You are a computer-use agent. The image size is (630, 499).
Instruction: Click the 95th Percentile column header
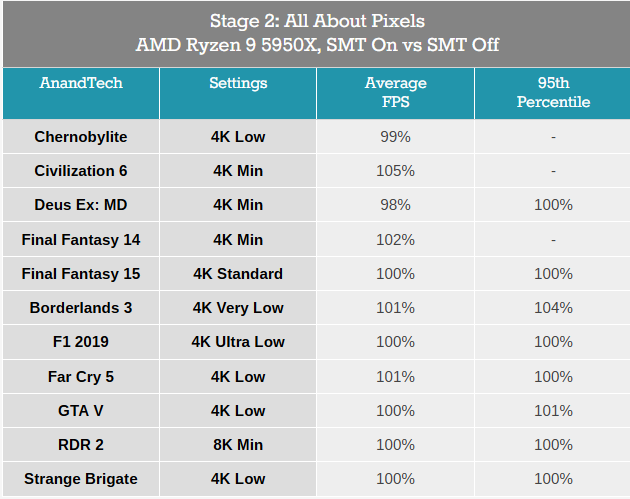(x=553, y=93)
